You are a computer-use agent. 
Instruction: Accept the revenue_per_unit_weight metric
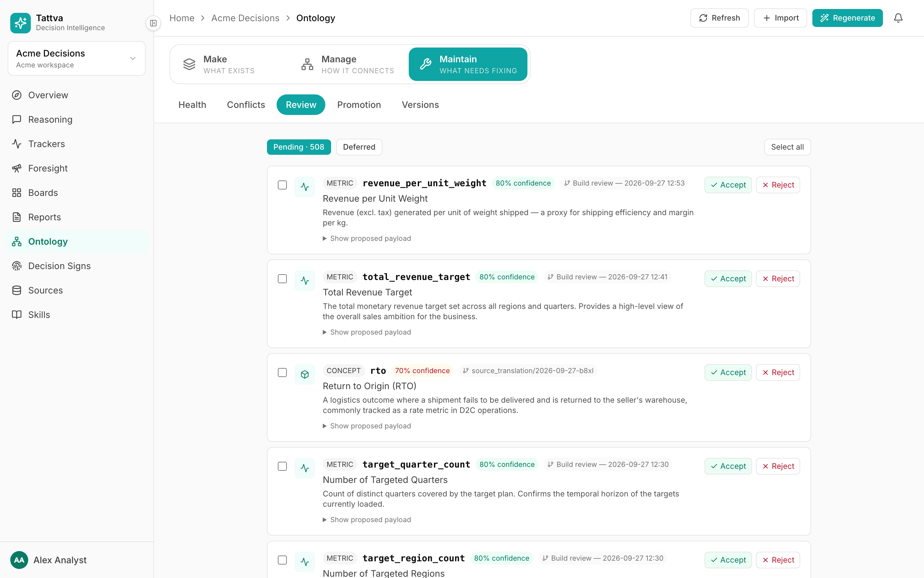click(x=728, y=185)
